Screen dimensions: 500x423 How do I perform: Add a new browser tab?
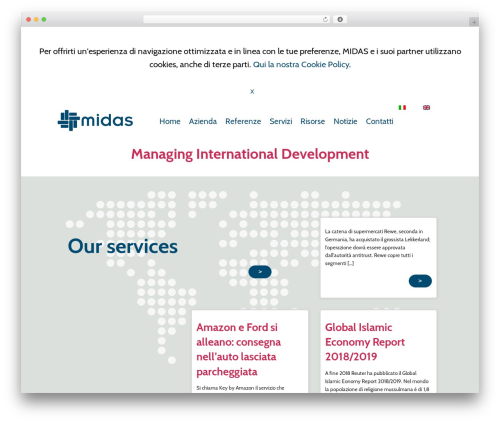pos(474,22)
